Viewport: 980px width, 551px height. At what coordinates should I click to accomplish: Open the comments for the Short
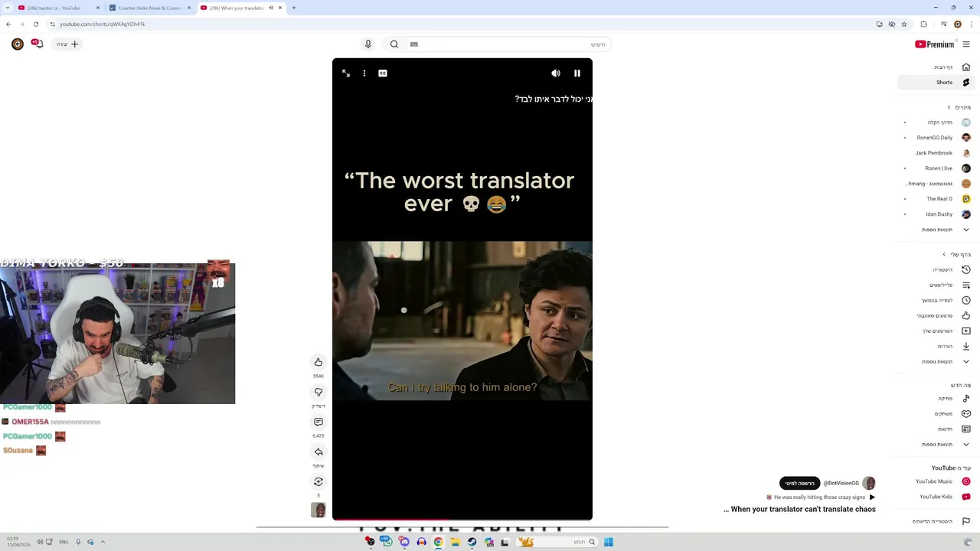(318, 422)
